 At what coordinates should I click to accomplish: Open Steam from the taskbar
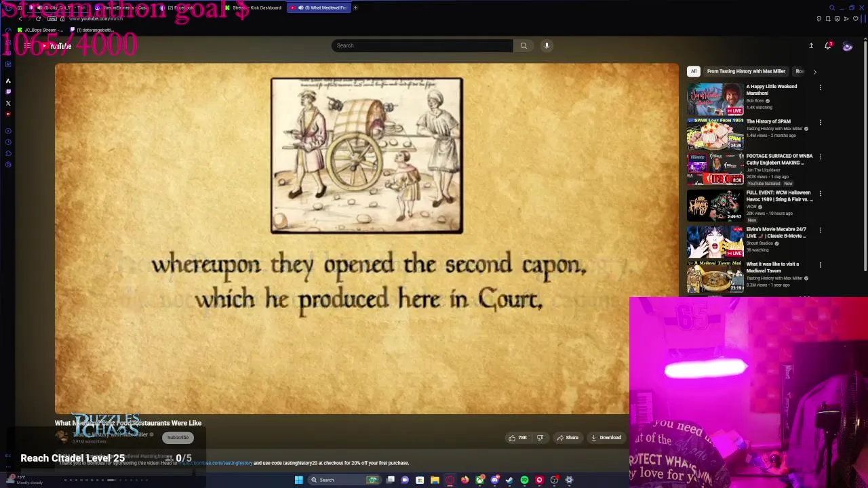click(509, 480)
